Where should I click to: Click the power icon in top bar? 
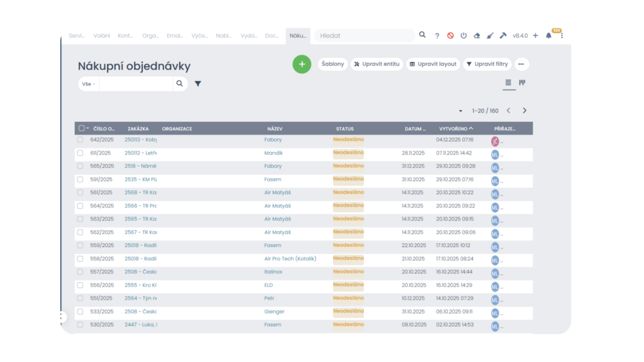(464, 36)
